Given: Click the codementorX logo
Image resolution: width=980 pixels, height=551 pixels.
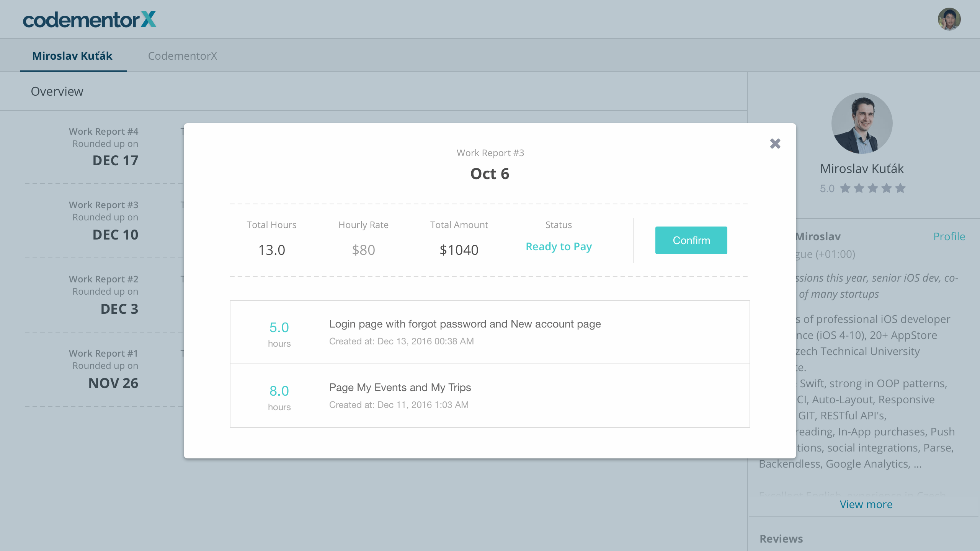Looking at the screenshot, I should pos(89,19).
